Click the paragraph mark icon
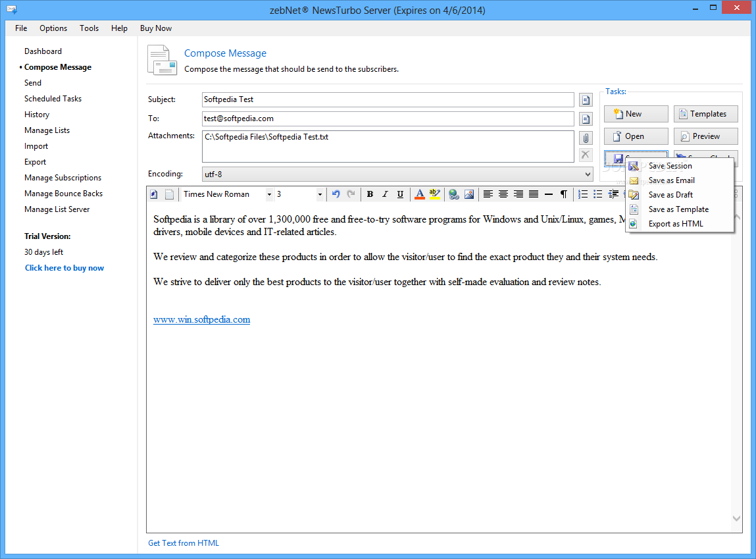Image resolution: width=756 pixels, height=559 pixels. pos(564,194)
